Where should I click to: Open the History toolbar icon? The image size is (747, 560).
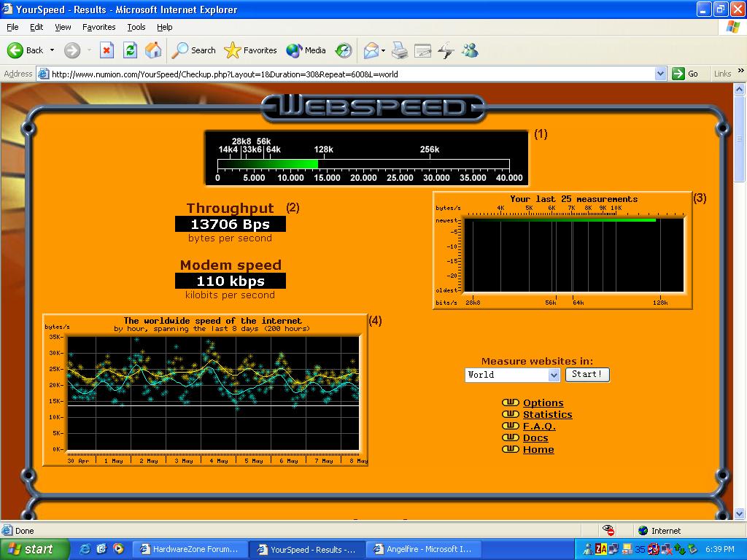344,50
